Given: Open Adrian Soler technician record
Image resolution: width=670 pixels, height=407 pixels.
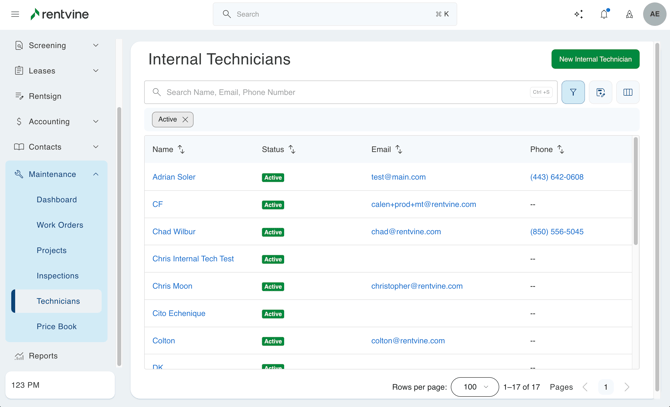Looking at the screenshot, I should pyautogui.click(x=174, y=177).
